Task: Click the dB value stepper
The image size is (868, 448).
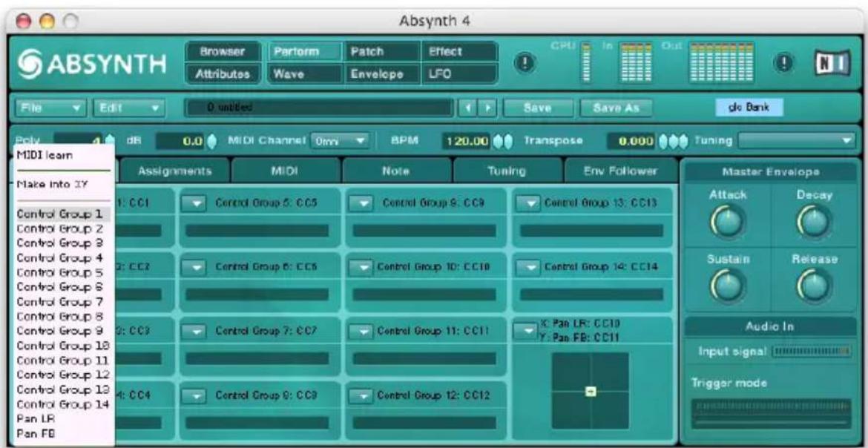Action: point(211,141)
